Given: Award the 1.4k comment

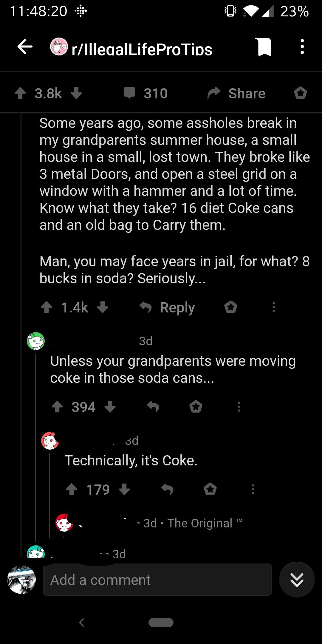Looking at the screenshot, I should [231, 307].
